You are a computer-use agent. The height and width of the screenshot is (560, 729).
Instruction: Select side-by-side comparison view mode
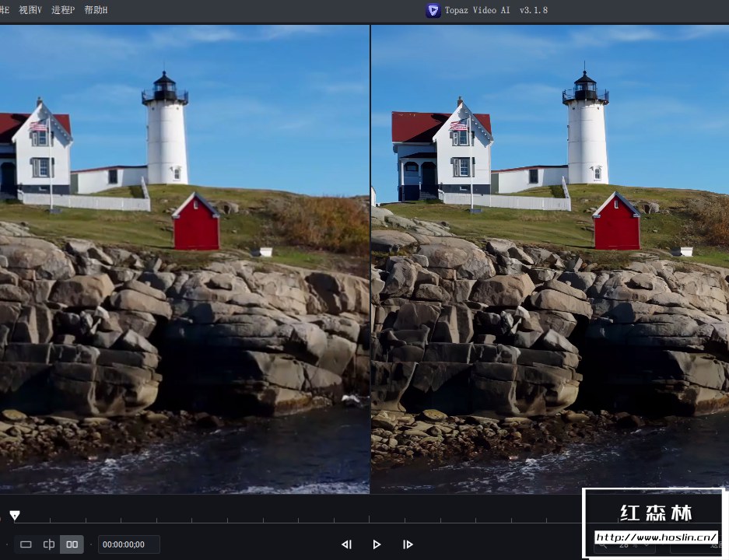[72, 544]
